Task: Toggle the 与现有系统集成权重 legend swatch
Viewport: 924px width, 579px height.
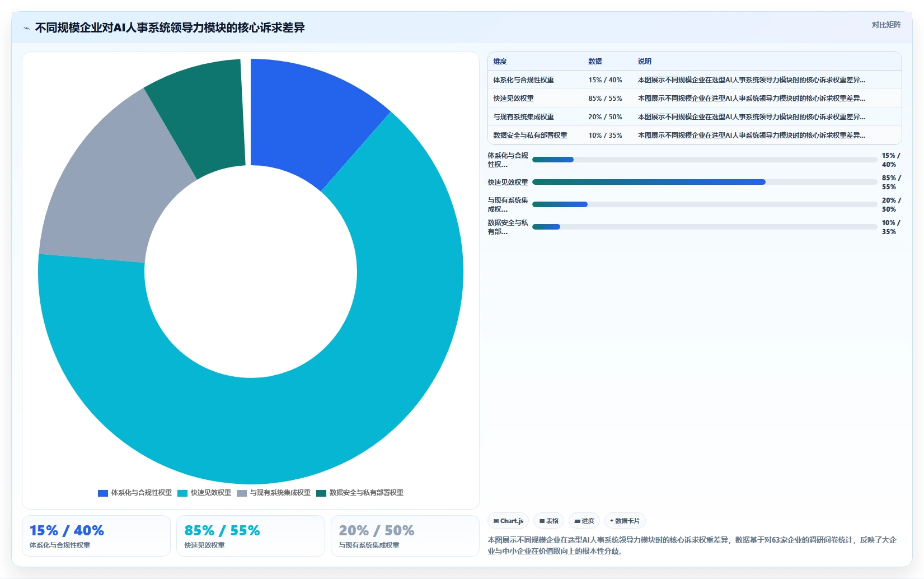Action: pyautogui.click(x=241, y=493)
